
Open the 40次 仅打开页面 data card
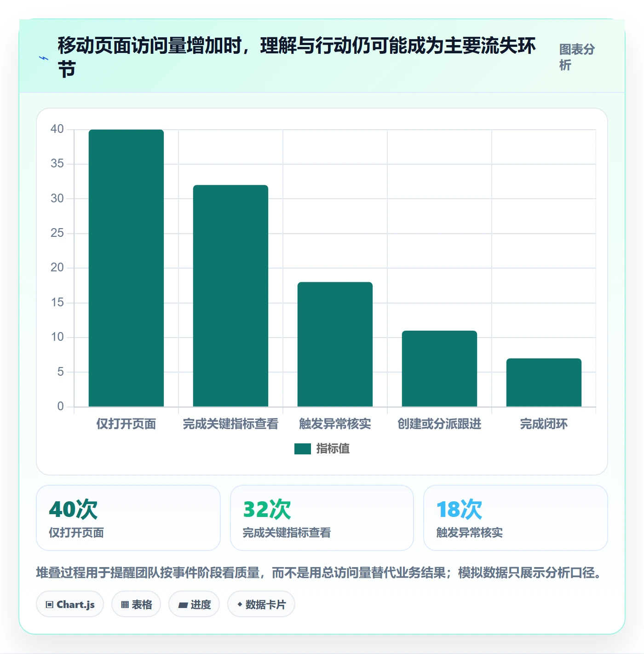pos(128,518)
